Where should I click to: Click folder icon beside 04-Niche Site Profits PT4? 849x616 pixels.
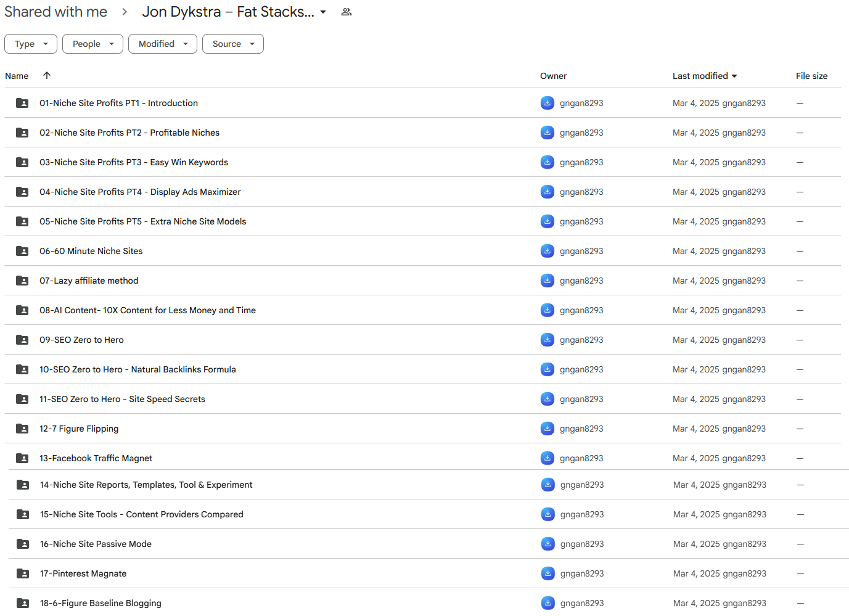(22, 192)
